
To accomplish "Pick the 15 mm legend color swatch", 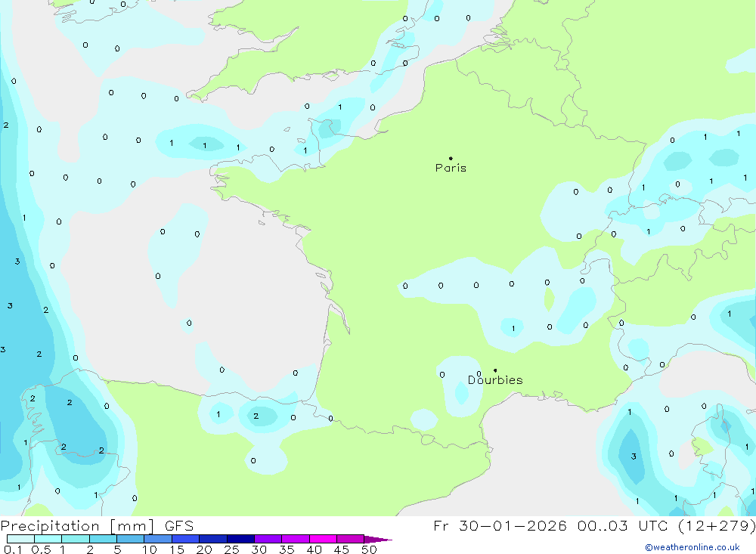I will (186, 539).
